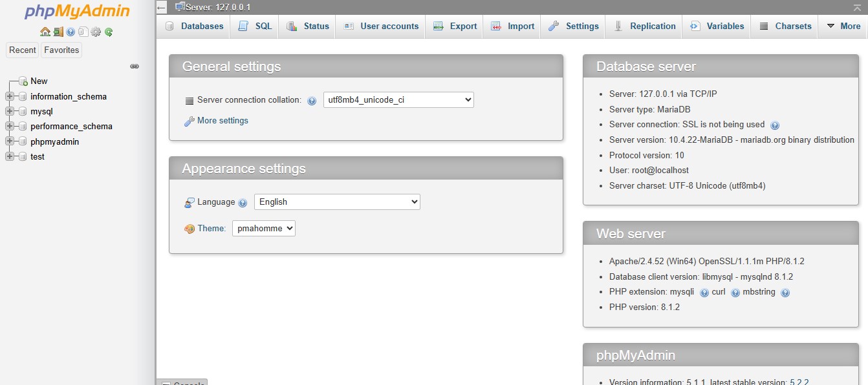Click the Language help icon in Appearance settings
The height and width of the screenshot is (385, 868).
pos(242,202)
